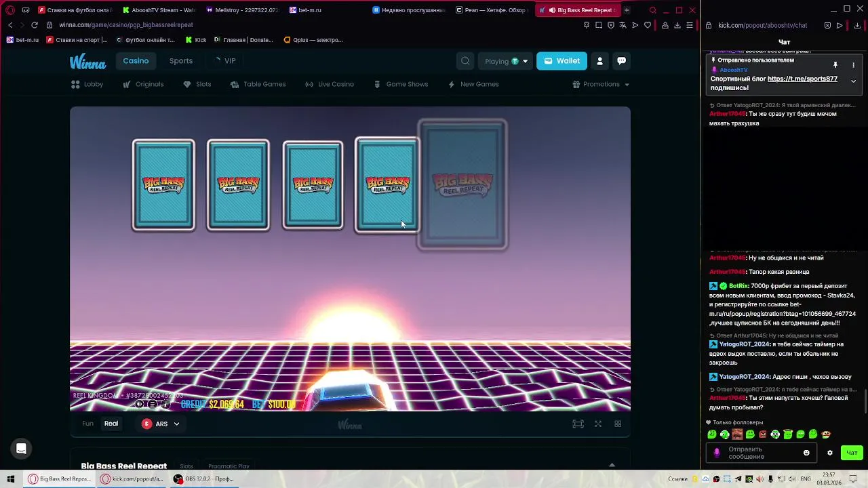Open the Slots category
Image resolution: width=868 pixels, height=488 pixels.
[x=197, y=84]
